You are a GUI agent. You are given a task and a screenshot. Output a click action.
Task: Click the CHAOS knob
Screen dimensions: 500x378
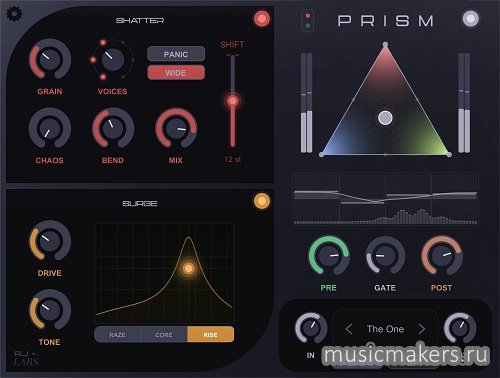50,128
